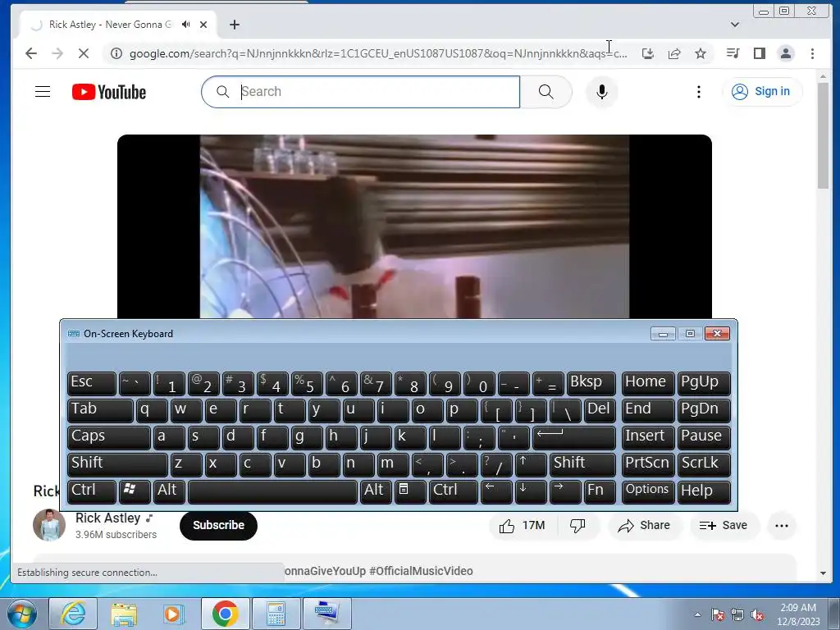Like the video with thumbs up
Viewport: 840px width, 630px height.
pos(522,526)
